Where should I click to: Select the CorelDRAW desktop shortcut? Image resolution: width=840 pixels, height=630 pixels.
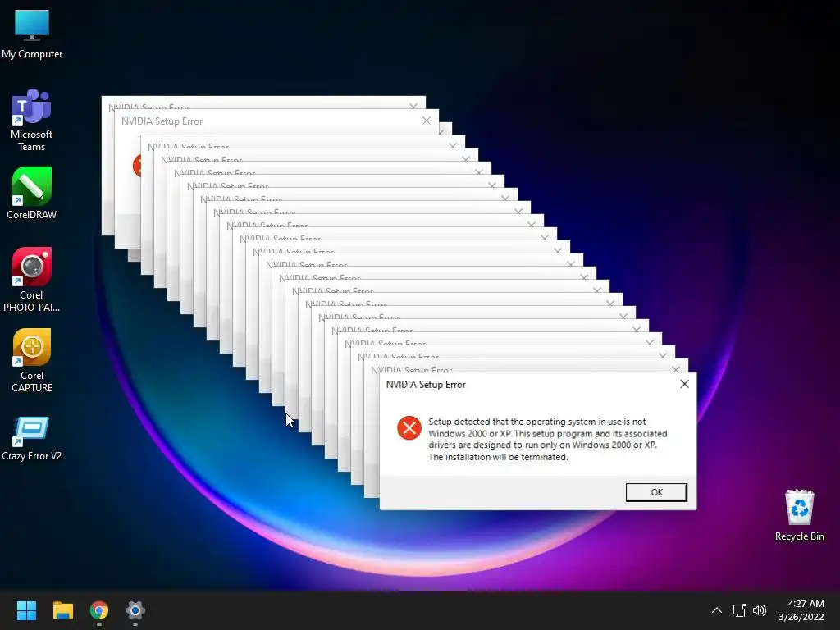(x=32, y=194)
